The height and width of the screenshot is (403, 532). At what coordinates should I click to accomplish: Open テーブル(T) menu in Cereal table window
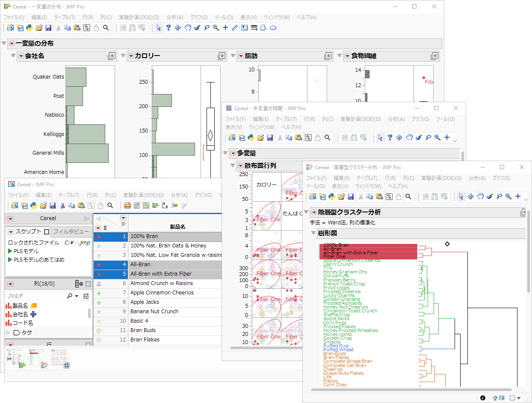69,195
